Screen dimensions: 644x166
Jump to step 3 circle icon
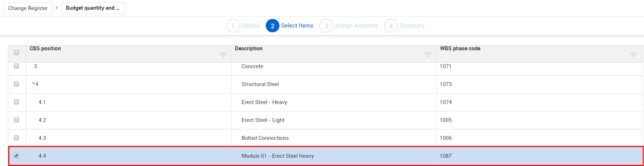pos(326,26)
